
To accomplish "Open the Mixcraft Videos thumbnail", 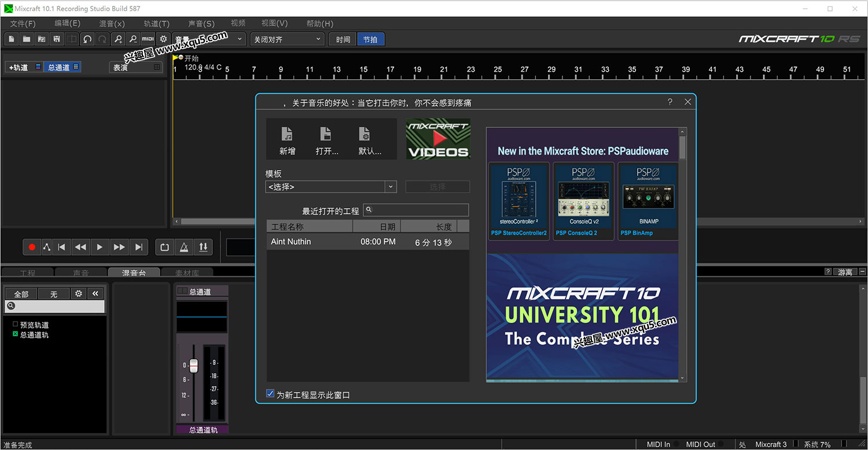I will (x=438, y=139).
